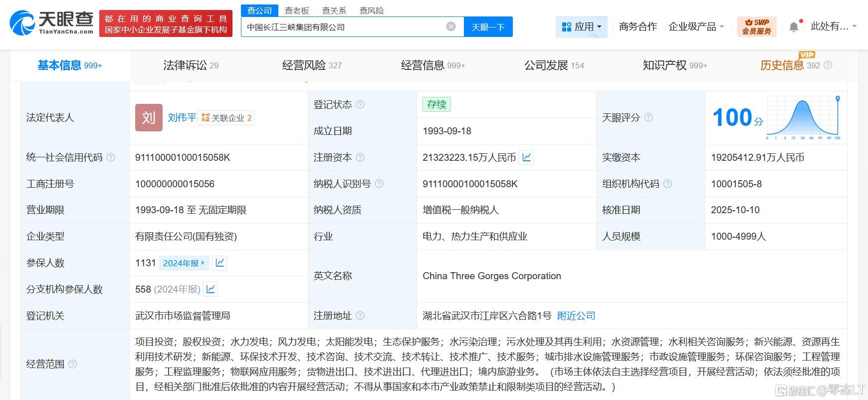Click the help icon beside 天眼评分
This screenshot has width=868, height=400.
coord(648,117)
